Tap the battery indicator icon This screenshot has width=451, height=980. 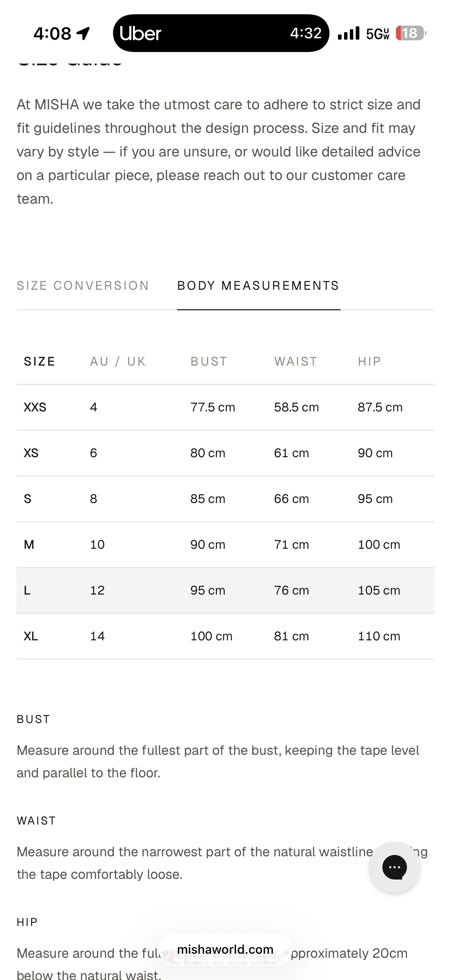pos(411,33)
